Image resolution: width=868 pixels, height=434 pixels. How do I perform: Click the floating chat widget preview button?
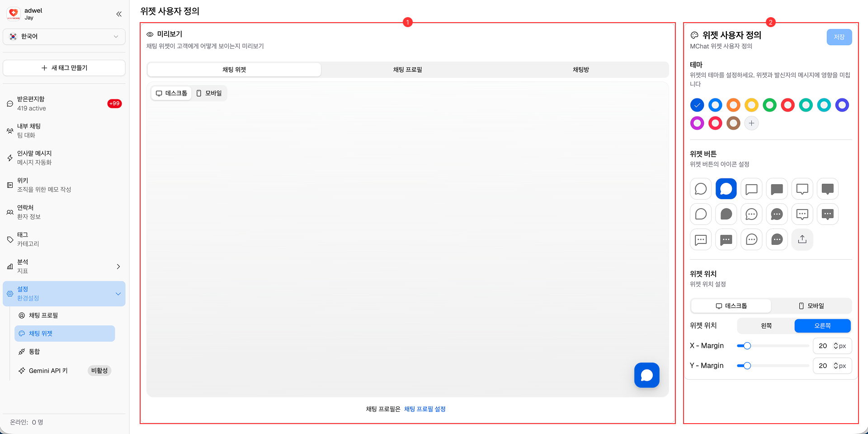(646, 375)
